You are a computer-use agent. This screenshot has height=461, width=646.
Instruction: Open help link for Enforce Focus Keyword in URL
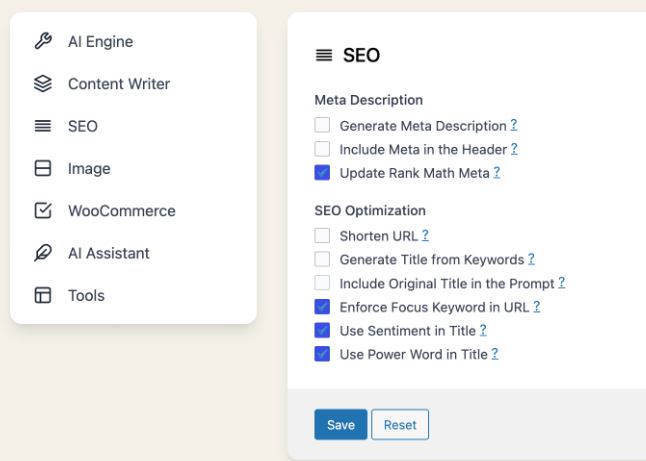(x=537, y=307)
